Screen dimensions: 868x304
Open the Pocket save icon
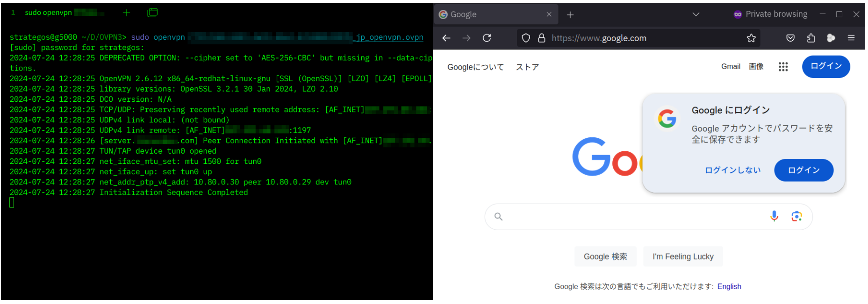click(x=790, y=38)
